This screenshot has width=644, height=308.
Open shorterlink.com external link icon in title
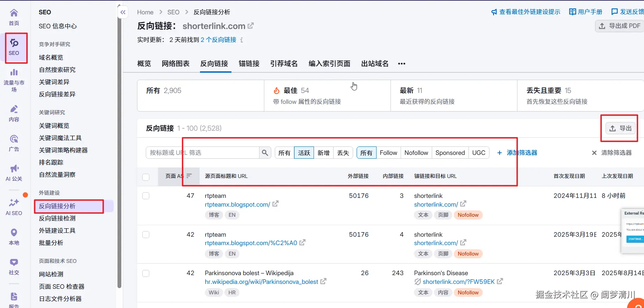tap(251, 26)
